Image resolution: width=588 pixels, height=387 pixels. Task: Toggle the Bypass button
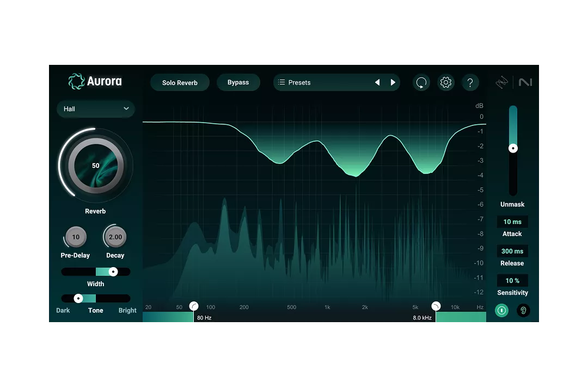238,83
